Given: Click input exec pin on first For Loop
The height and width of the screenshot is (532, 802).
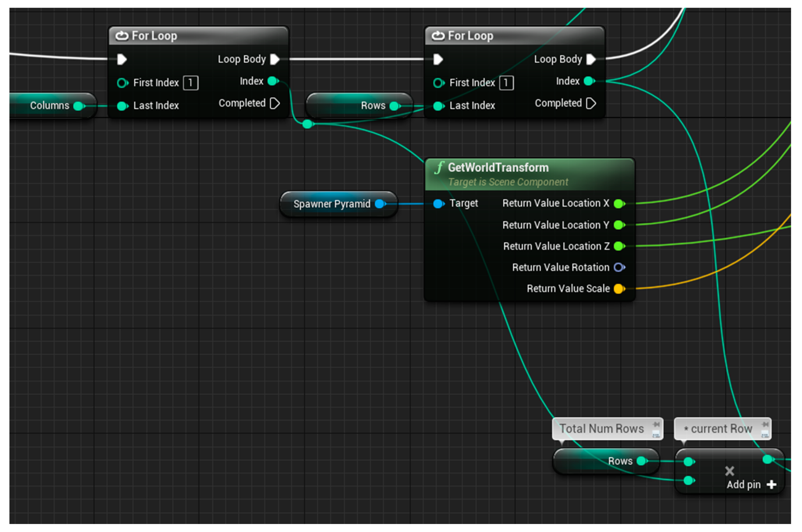Looking at the screenshot, I should (x=122, y=60).
